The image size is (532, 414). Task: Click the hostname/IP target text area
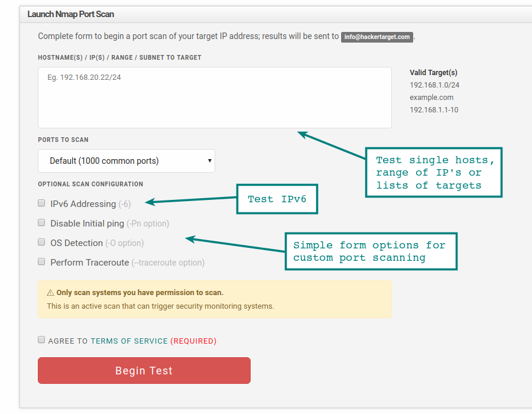point(215,98)
